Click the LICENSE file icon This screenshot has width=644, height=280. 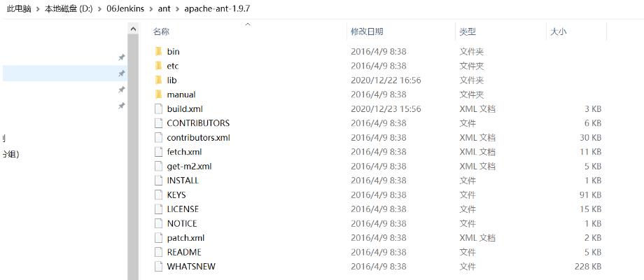pyautogui.click(x=159, y=209)
